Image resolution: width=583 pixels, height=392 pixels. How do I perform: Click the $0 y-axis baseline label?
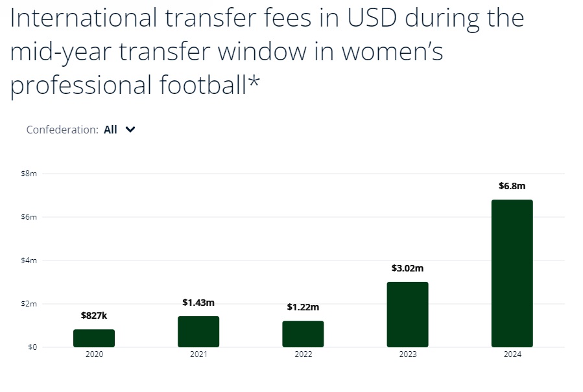coord(32,347)
